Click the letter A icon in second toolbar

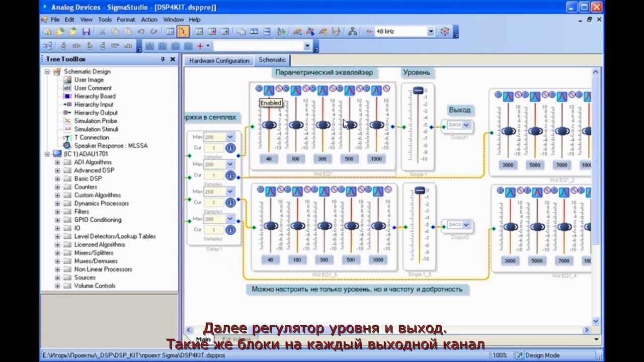[x=149, y=46]
